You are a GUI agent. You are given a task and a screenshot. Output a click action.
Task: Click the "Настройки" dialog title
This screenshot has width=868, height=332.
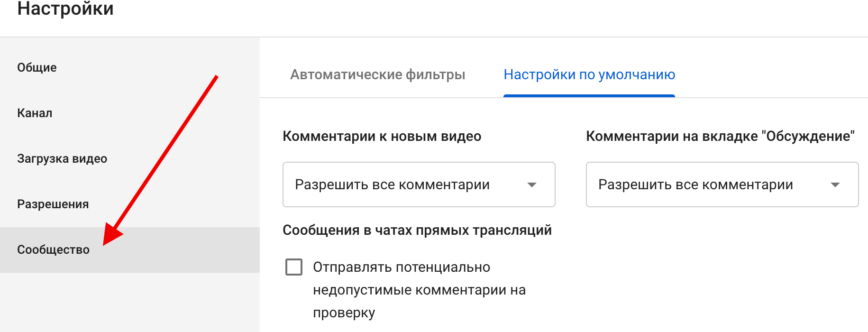[65, 9]
